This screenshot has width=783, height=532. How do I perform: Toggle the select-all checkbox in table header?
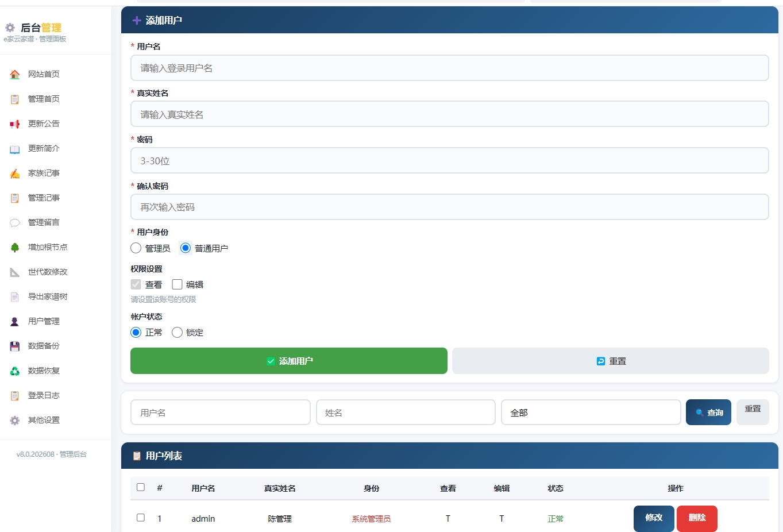[141, 487]
